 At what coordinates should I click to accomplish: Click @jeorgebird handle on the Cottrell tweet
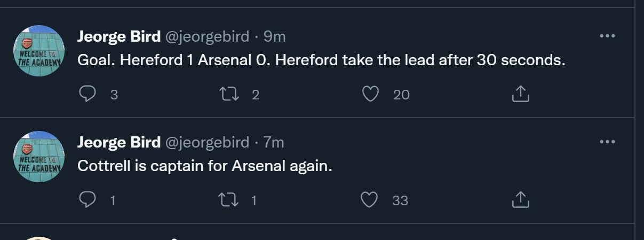207,142
